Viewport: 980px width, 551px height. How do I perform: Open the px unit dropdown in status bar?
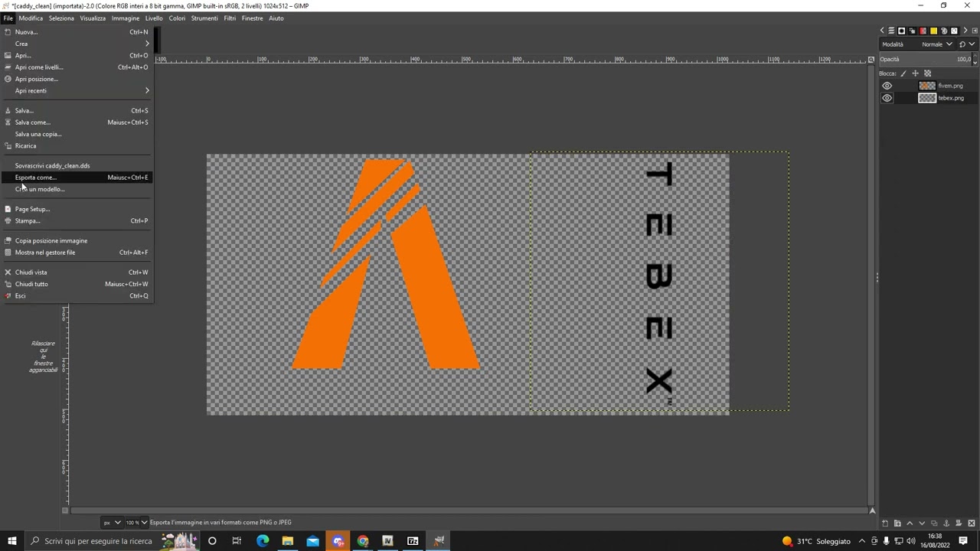pyautogui.click(x=112, y=523)
